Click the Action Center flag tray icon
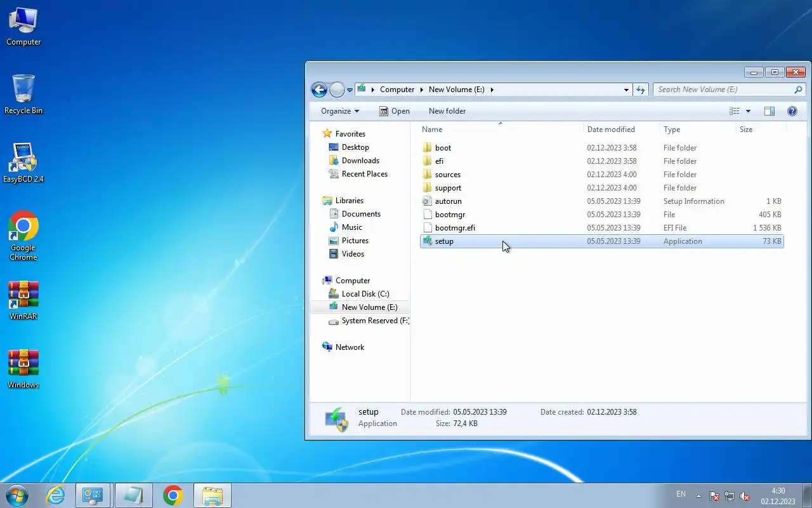The image size is (812, 508). [x=714, y=496]
